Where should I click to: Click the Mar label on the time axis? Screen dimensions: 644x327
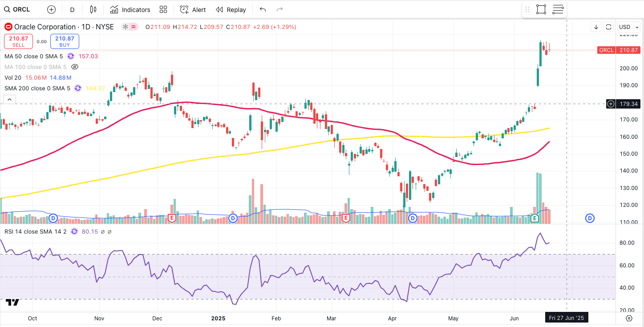click(332, 318)
